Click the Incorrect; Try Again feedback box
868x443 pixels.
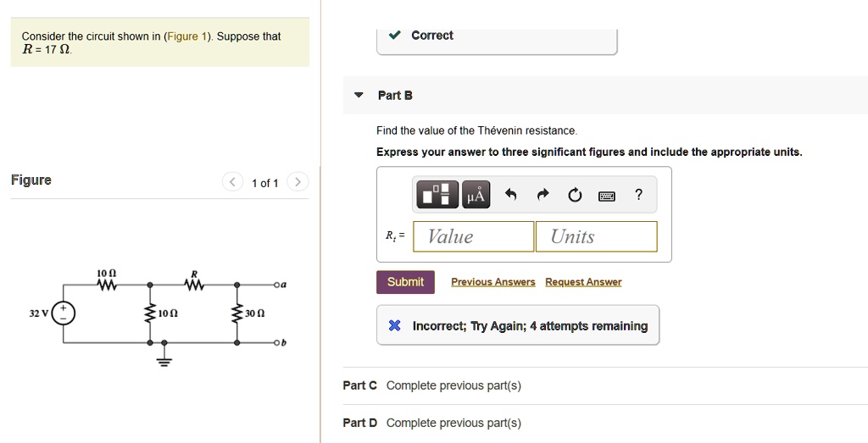point(518,325)
